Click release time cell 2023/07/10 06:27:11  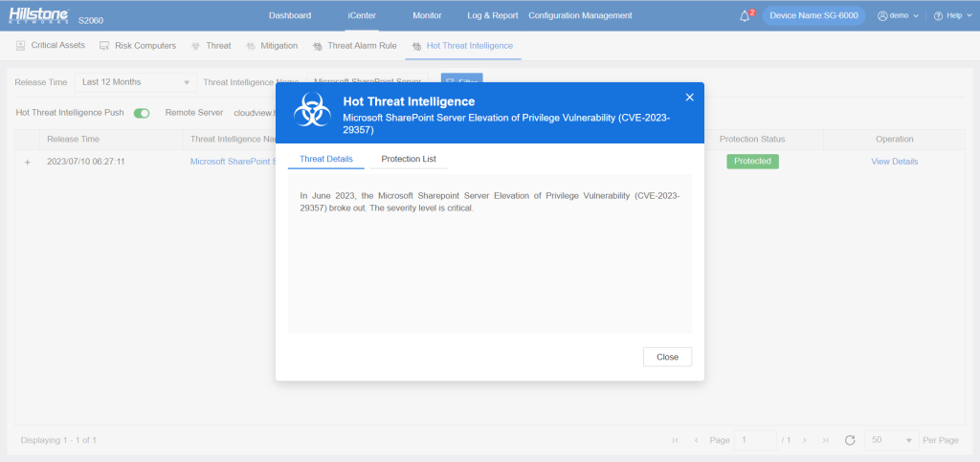tap(85, 161)
